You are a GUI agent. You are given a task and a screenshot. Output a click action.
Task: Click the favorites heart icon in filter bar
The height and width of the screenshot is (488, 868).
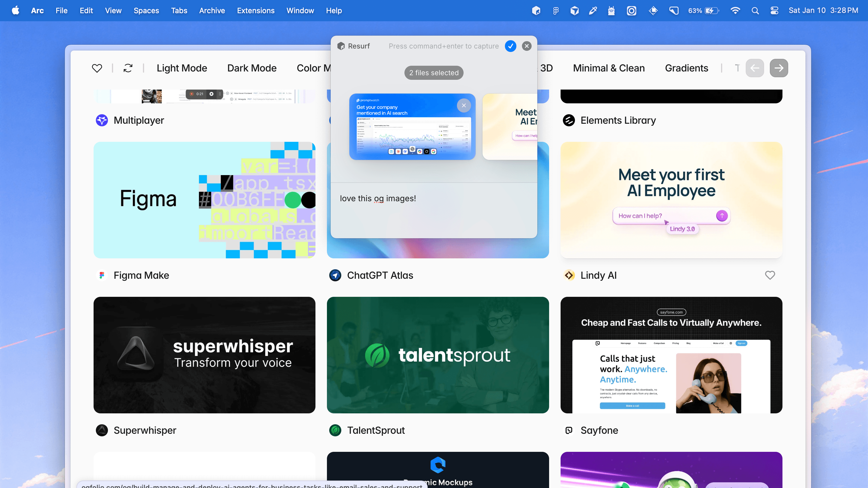click(97, 68)
